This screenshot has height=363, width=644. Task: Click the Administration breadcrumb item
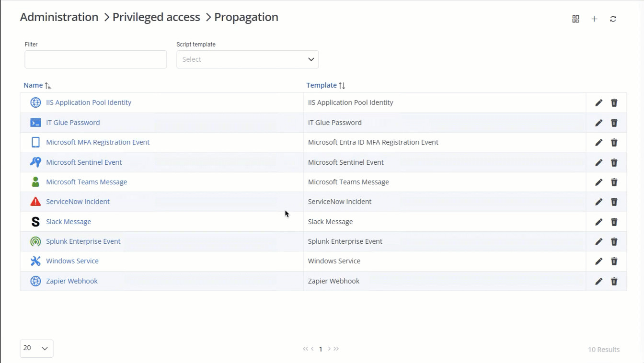(59, 17)
